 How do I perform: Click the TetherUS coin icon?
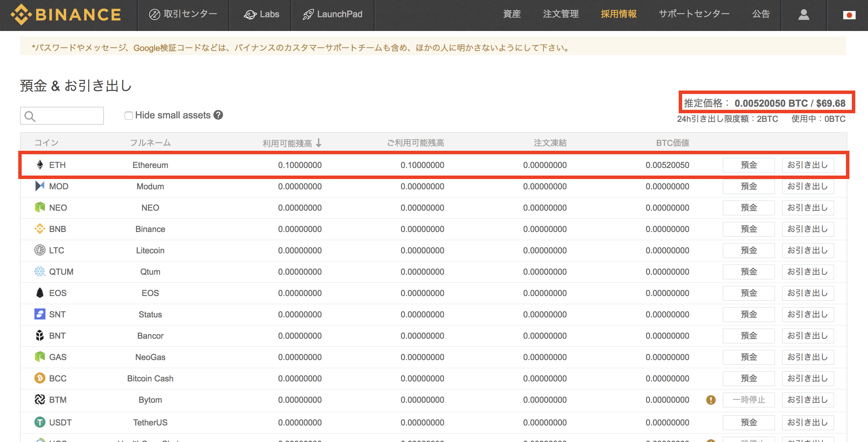(40, 422)
